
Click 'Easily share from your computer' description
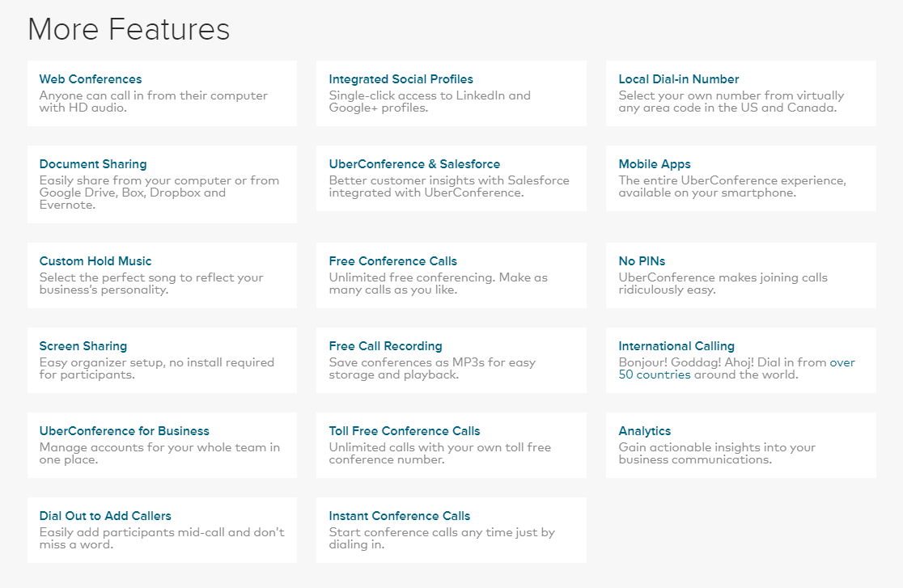159,192
